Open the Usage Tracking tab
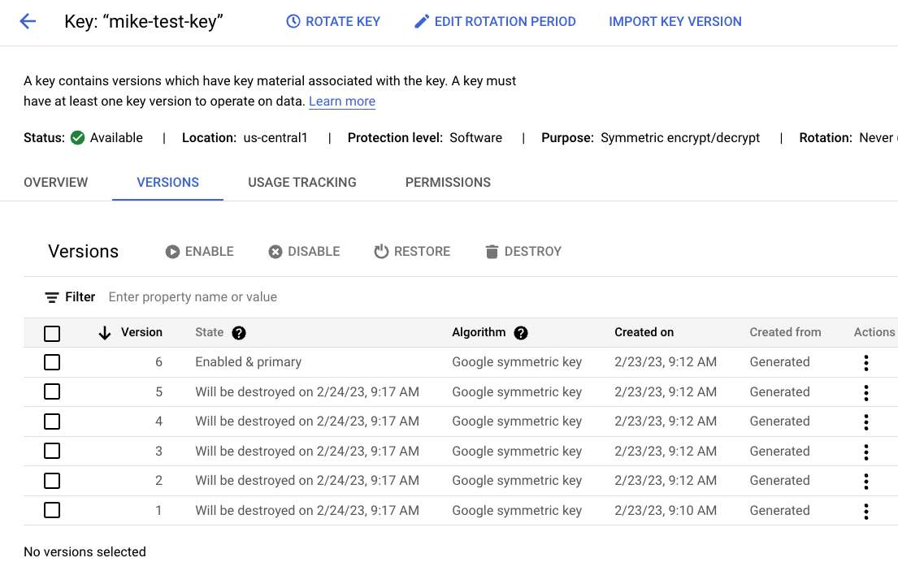Screen dimensions: 898x588 (x=302, y=182)
